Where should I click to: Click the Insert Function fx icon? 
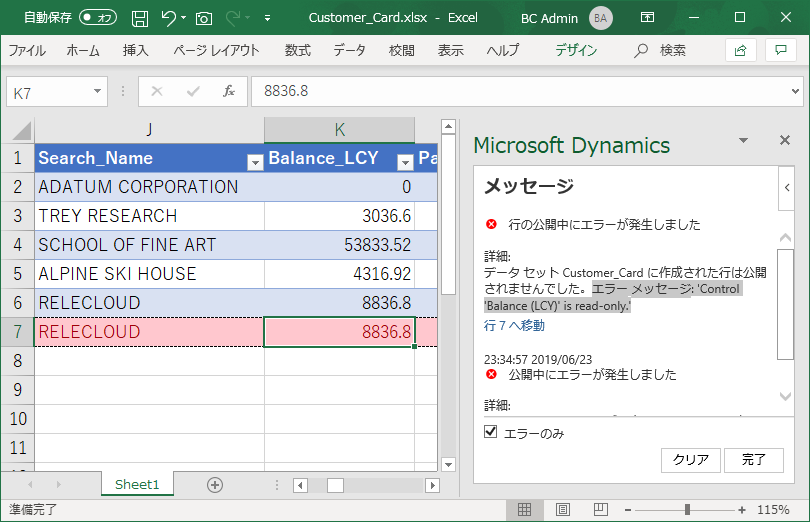pyautogui.click(x=229, y=91)
